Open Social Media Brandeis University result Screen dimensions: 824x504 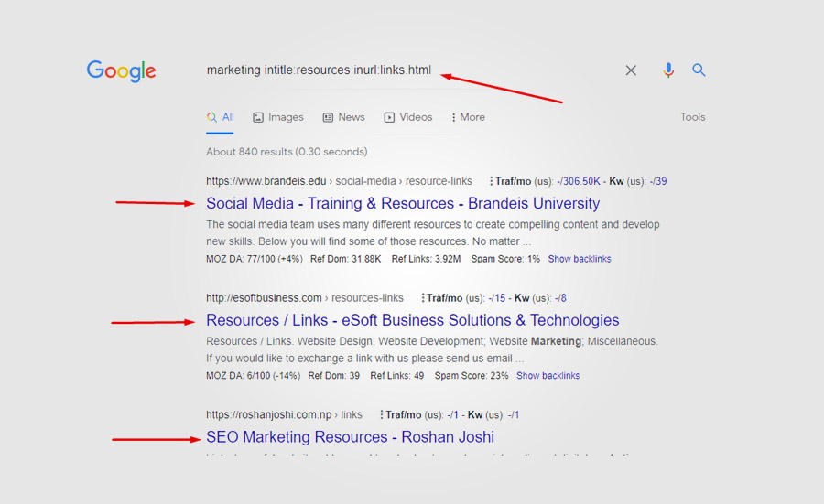[x=403, y=203]
